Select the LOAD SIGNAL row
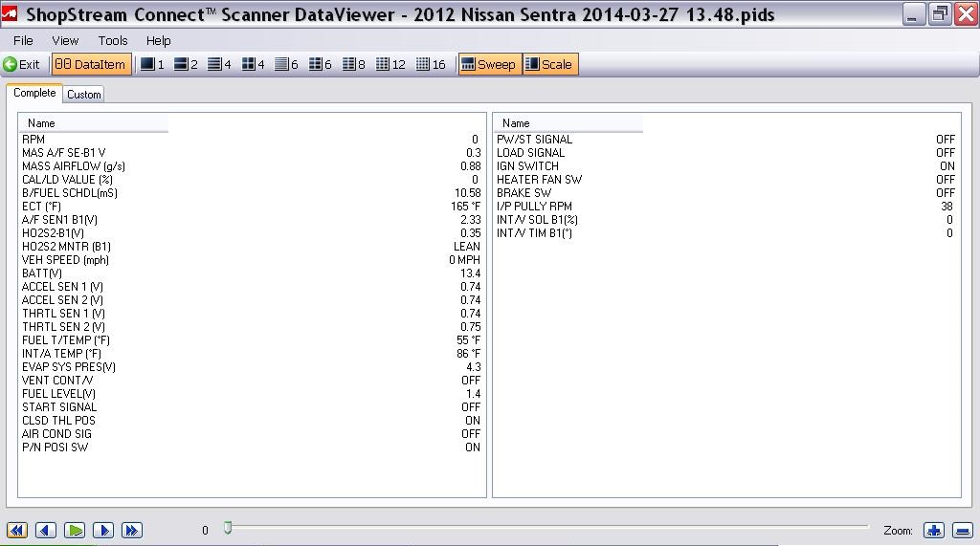Viewport: 980px width, 546px height. [726, 152]
